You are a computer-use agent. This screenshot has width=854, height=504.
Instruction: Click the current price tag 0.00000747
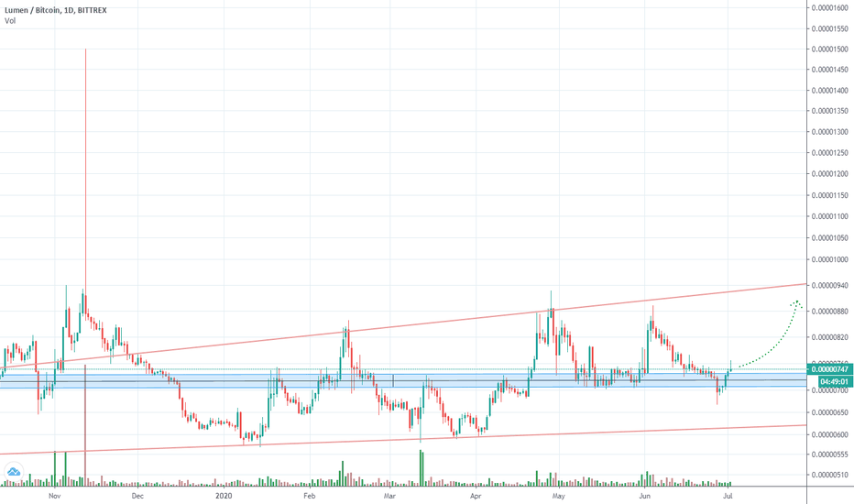coord(830,369)
